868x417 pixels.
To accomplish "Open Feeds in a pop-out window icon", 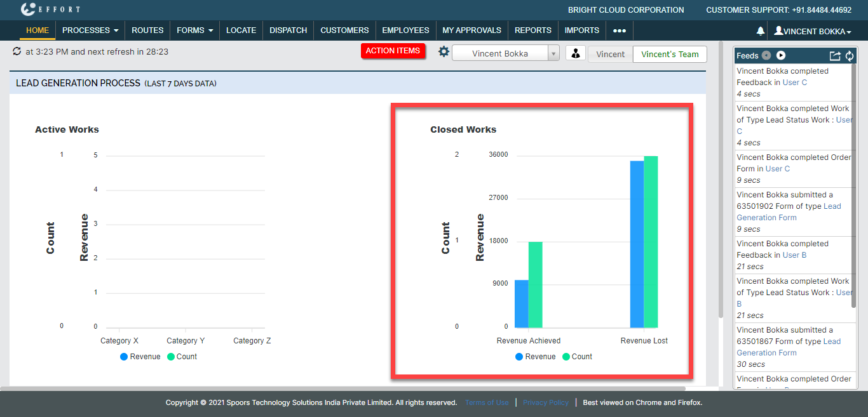I will pyautogui.click(x=836, y=56).
